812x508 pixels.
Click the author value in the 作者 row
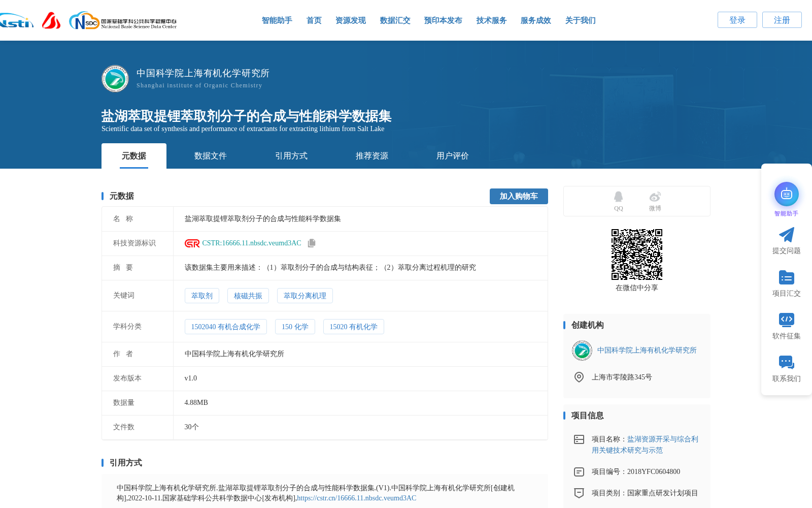[x=234, y=354]
